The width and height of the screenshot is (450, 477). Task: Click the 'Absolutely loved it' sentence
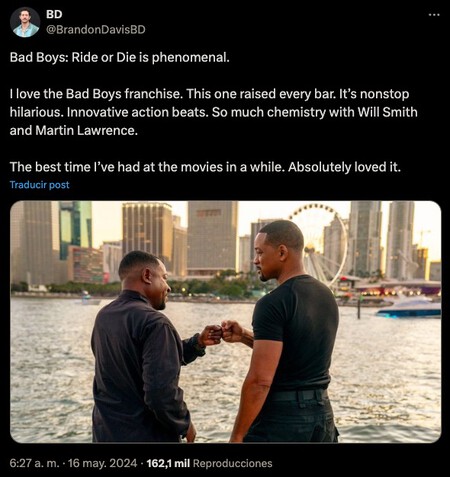(344, 167)
